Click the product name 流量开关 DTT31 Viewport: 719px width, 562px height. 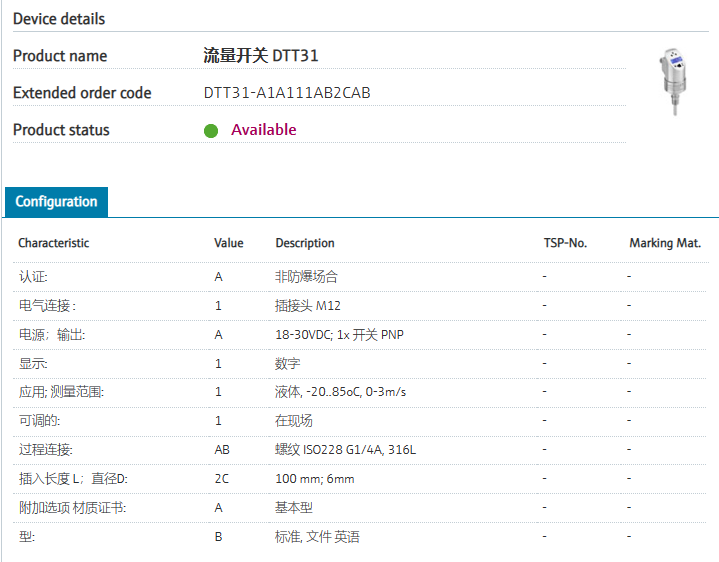[x=261, y=56]
